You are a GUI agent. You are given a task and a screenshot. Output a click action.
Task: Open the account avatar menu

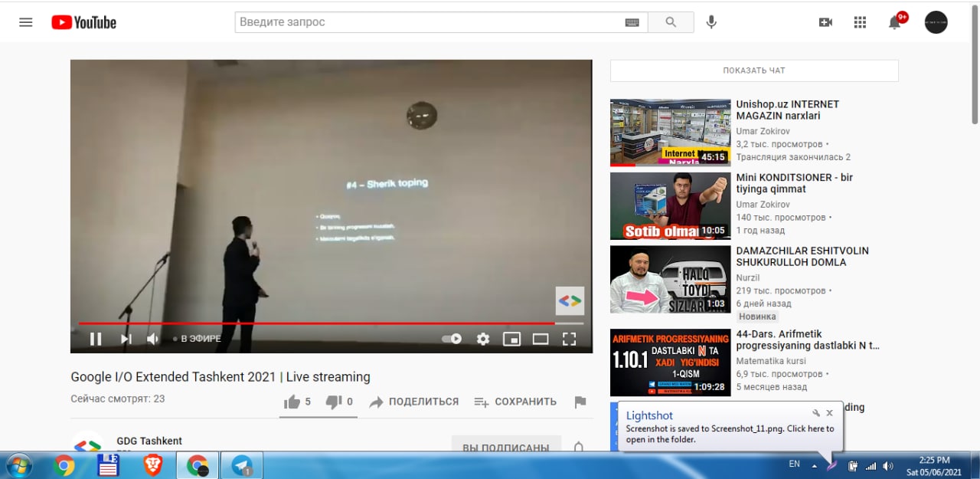[936, 22]
